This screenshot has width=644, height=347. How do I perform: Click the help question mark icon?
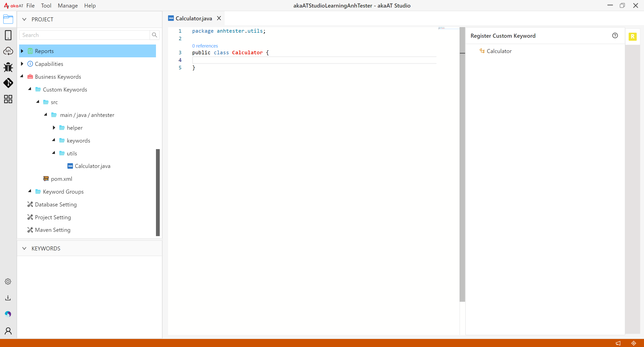click(x=615, y=35)
